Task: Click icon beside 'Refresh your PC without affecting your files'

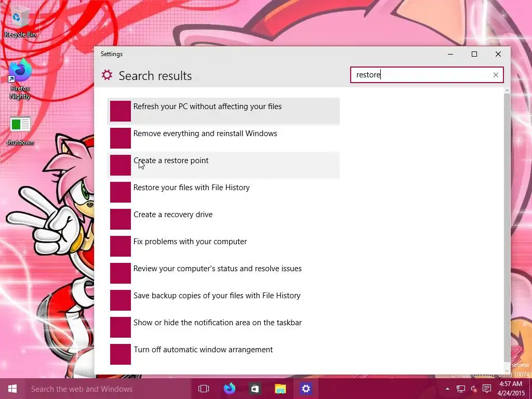Action: click(121, 111)
